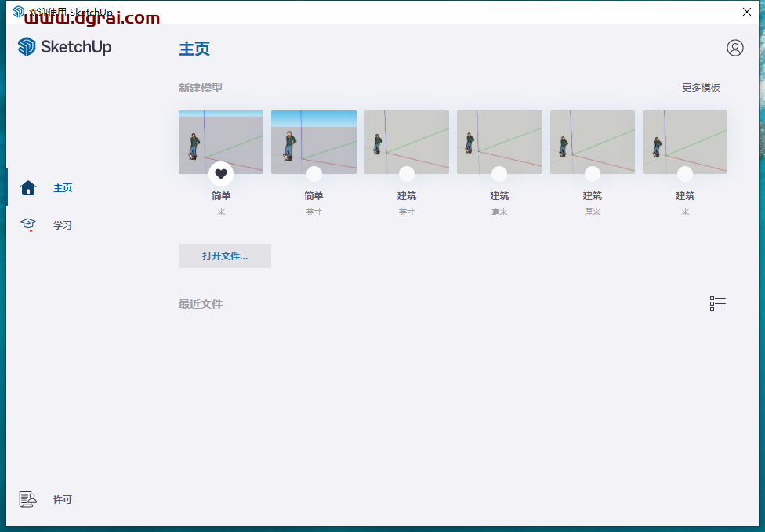Image resolution: width=765 pixels, height=532 pixels.
Task: Click the 新建模型 section heading
Action: point(201,88)
